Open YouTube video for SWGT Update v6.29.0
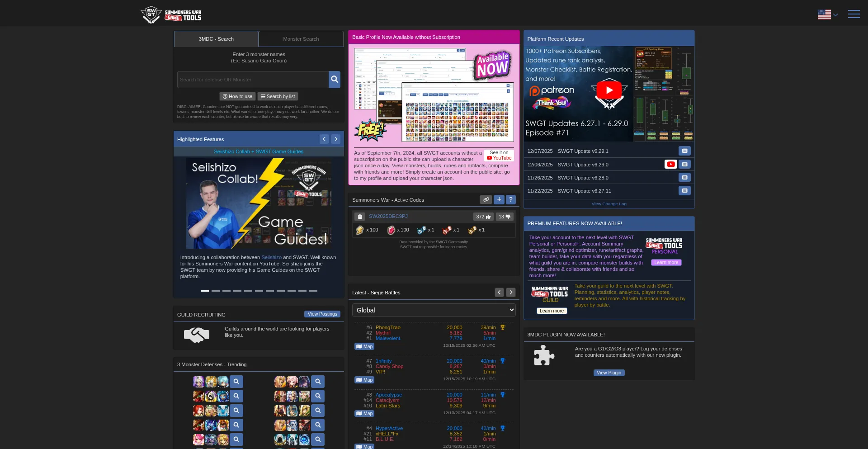 click(670, 164)
